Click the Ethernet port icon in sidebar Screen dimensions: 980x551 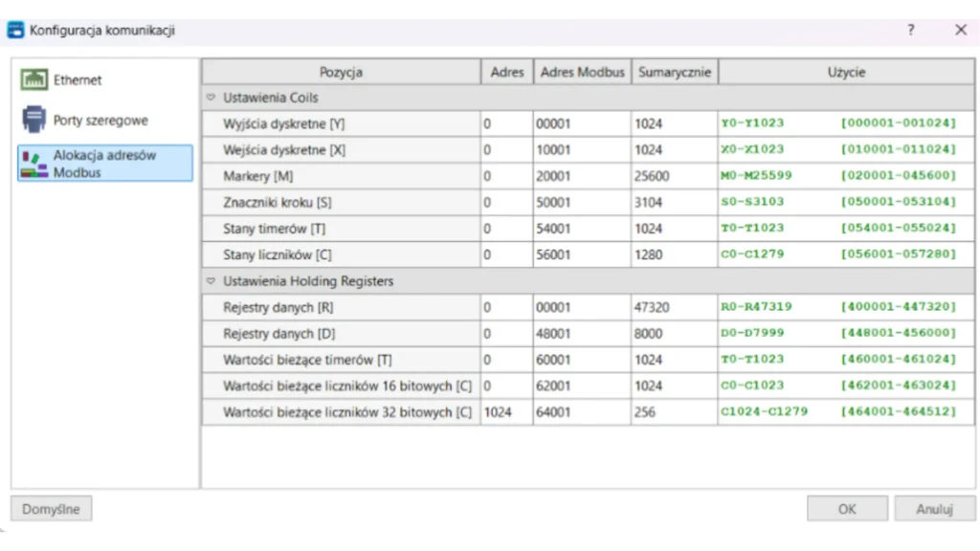33,80
